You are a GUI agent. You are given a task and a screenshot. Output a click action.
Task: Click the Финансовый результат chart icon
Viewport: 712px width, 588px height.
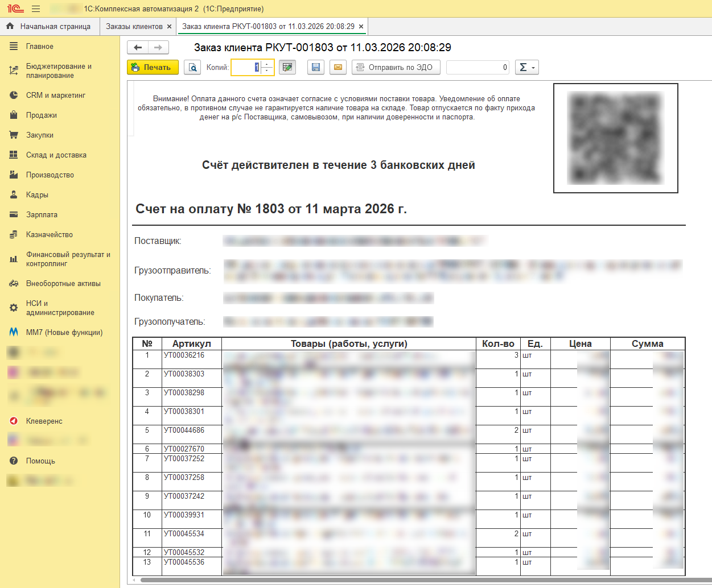[14, 259]
